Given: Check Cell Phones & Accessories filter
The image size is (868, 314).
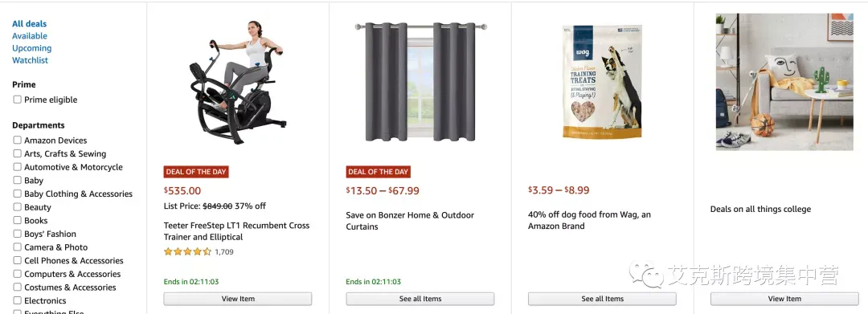Looking at the screenshot, I should [17, 260].
